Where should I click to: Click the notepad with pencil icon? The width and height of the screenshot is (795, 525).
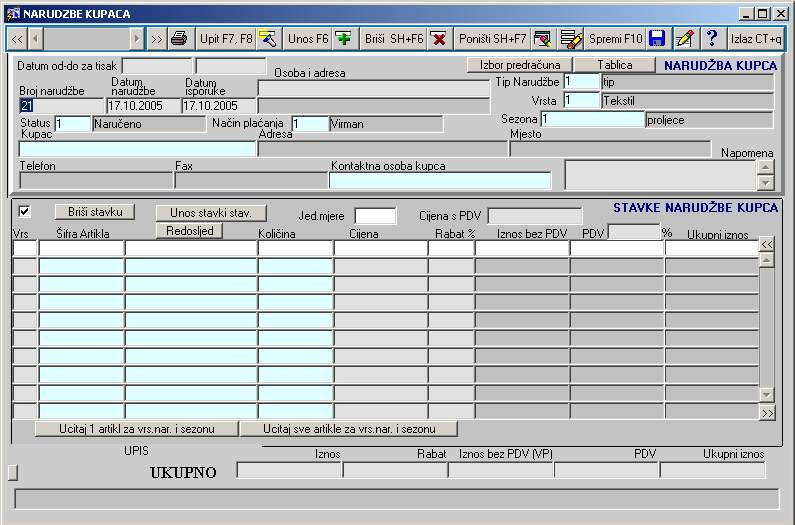click(x=684, y=39)
